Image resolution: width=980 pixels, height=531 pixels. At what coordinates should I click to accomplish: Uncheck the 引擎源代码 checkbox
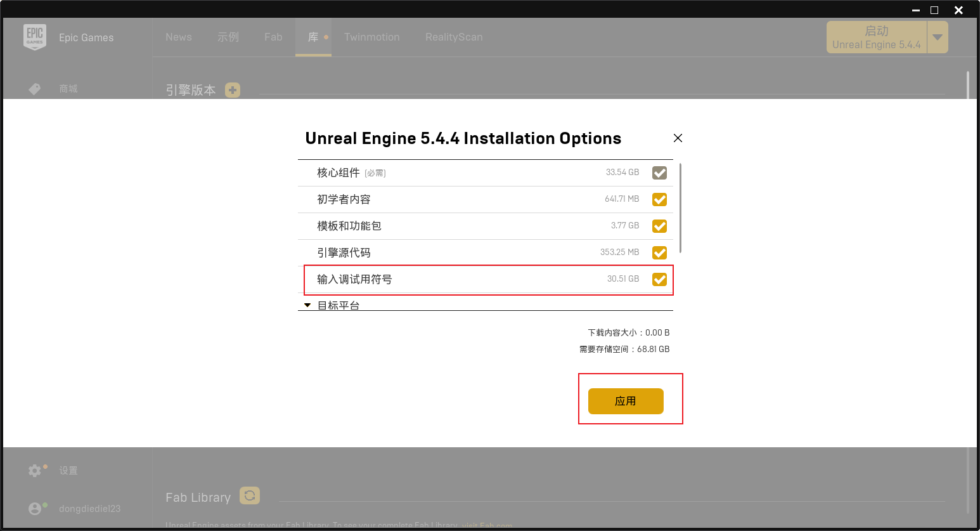coord(659,252)
